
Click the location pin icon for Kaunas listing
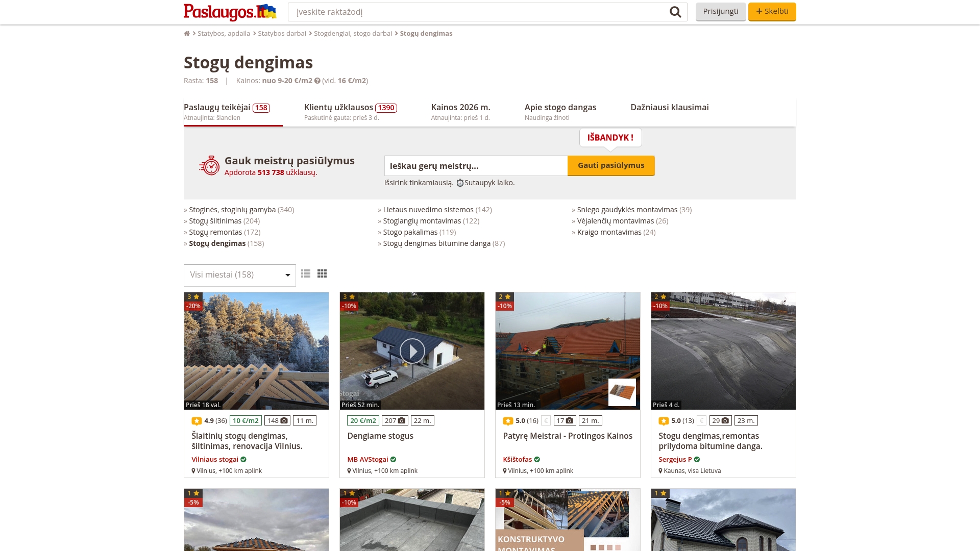coord(660,470)
